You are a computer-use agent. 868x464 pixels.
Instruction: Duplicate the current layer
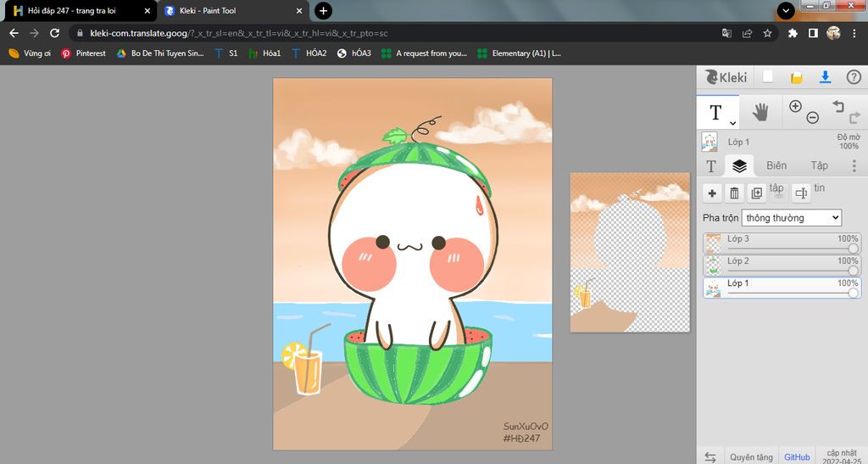pos(756,193)
